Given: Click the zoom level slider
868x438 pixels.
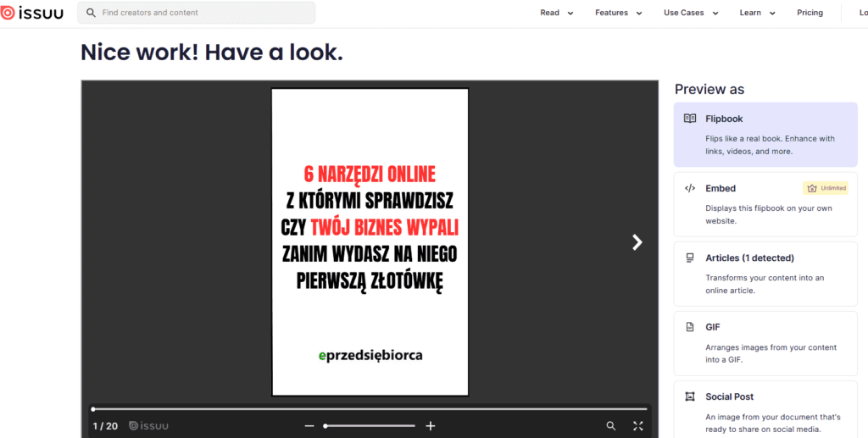Looking at the screenshot, I should [370, 426].
